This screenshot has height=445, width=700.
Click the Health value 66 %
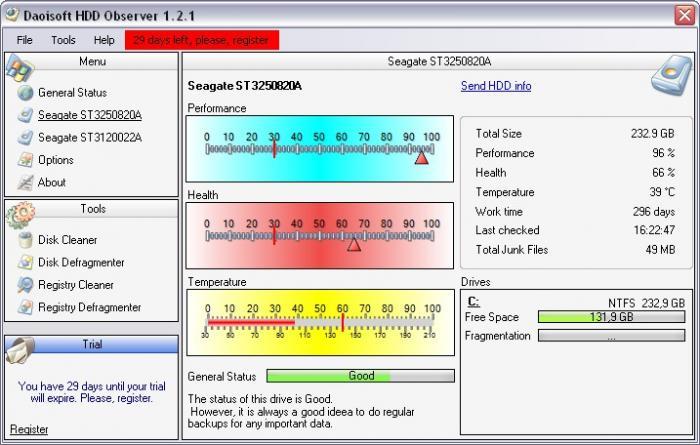663,173
